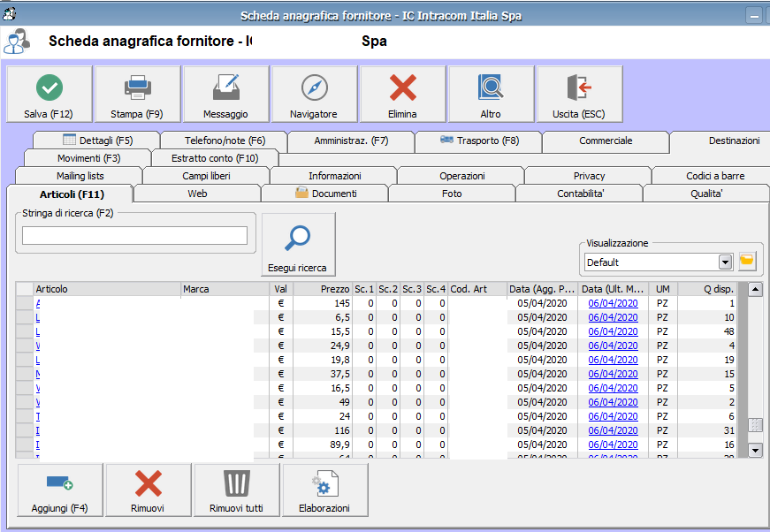Viewport: 770px width, 532px height.
Task: Click the yellow folder icon beside Visualizzazione
Action: (748, 262)
